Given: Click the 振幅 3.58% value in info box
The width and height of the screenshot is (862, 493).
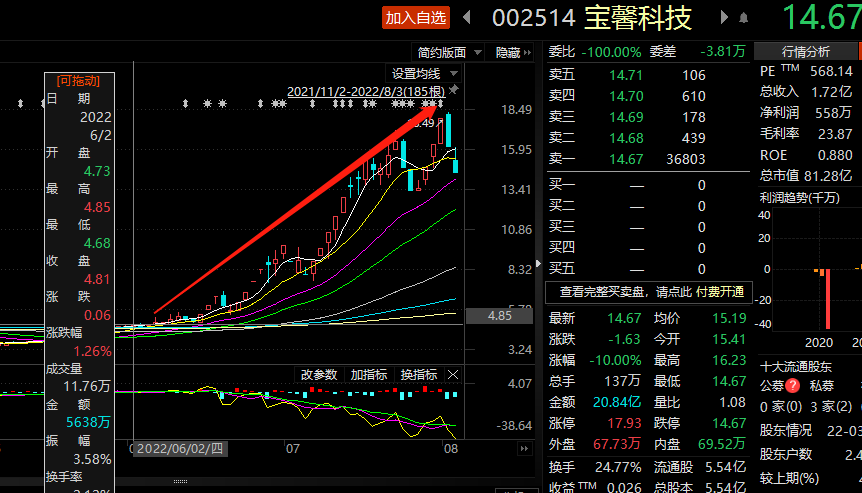Looking at the screenshot, I should [92, 459].
